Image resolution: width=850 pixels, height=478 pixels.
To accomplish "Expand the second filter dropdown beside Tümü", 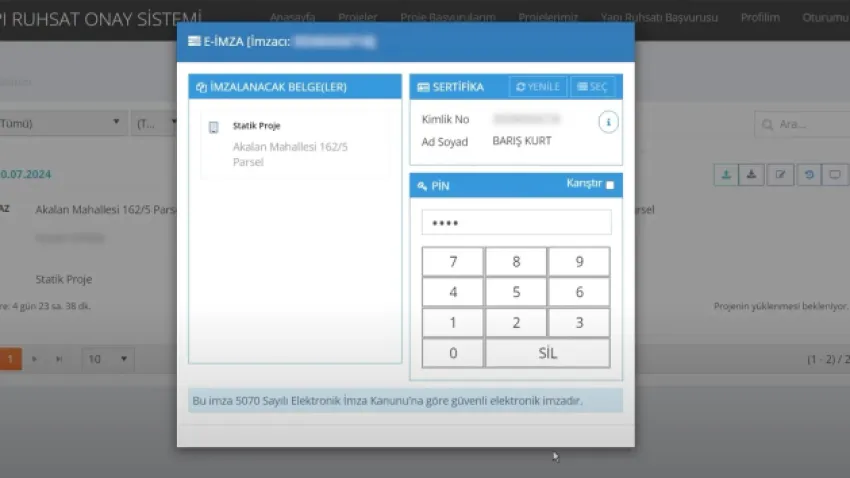I will (x=155, y=124).
